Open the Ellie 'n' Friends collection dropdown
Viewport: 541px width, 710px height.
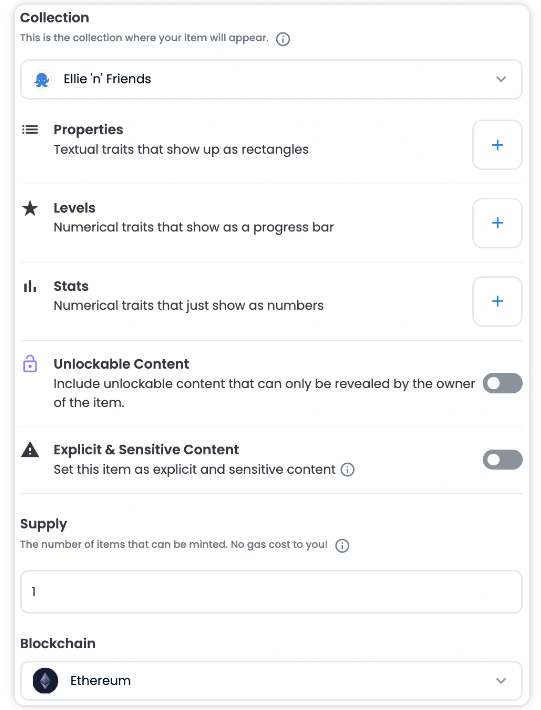271,79
